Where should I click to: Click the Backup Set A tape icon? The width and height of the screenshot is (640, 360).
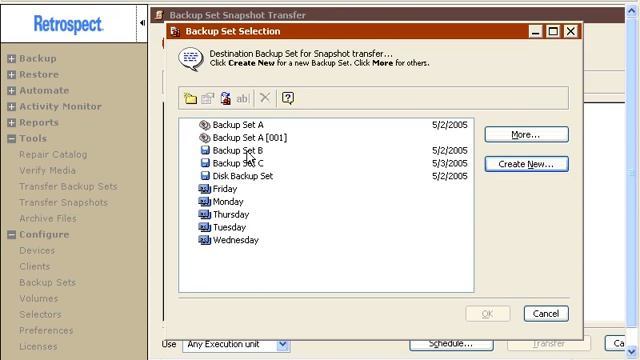coord(204,125)
